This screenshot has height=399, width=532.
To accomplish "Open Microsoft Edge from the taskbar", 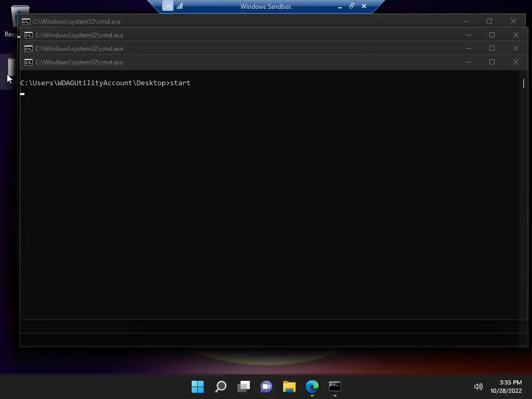I will (312, 387).
